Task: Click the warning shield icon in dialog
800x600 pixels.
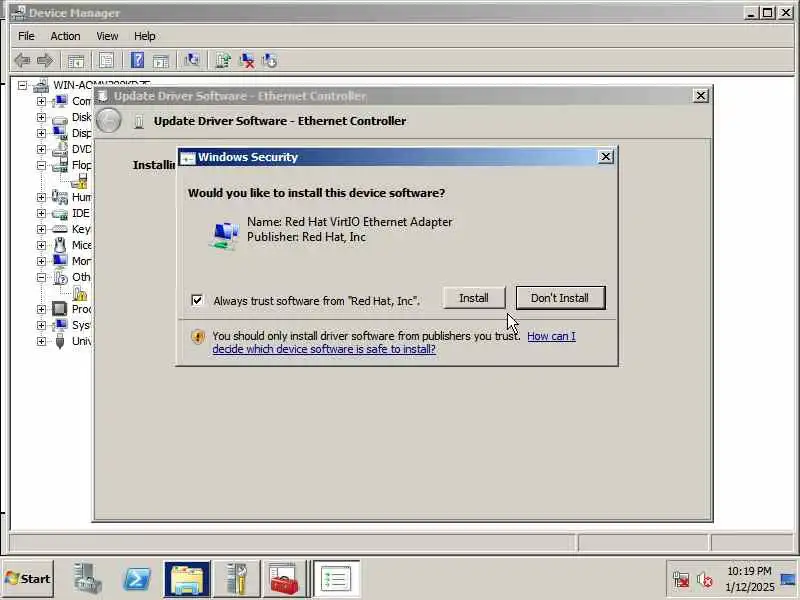Action: pyautogui.click(x=198, y=337)
